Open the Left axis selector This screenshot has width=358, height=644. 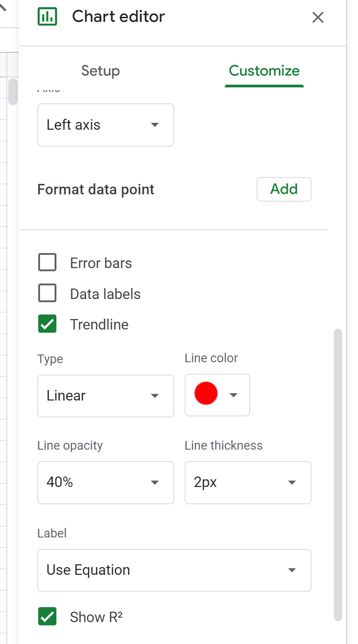106,125
